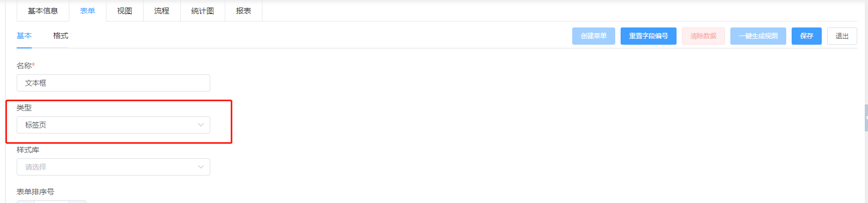
Task: Click the pink 清除数据 button
Action: tap(703, 36)
